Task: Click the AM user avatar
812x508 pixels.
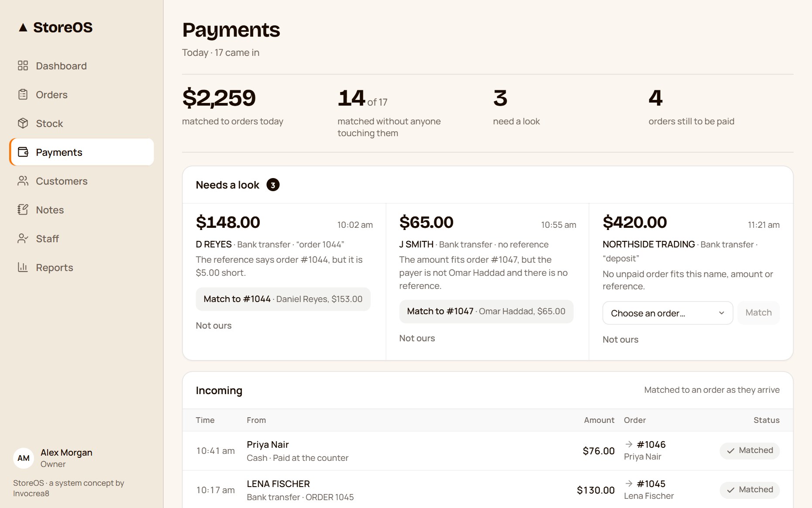Action: coord(24,458)
